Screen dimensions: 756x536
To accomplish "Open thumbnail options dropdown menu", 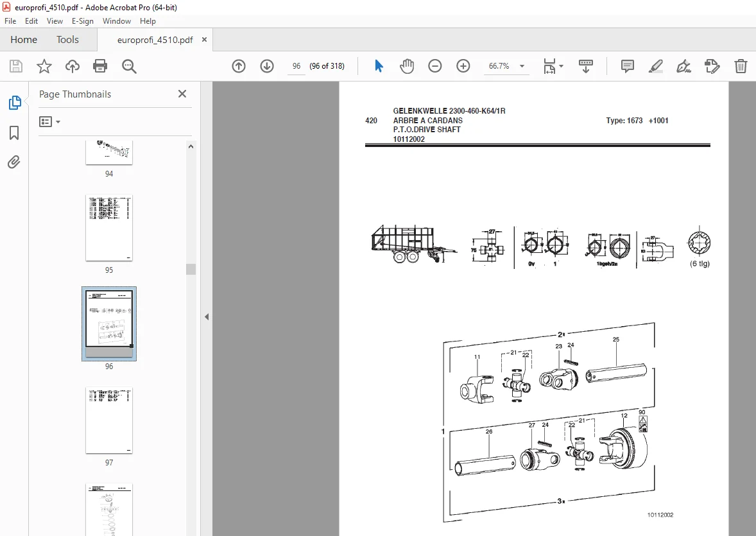I will [x=49, y=121].
